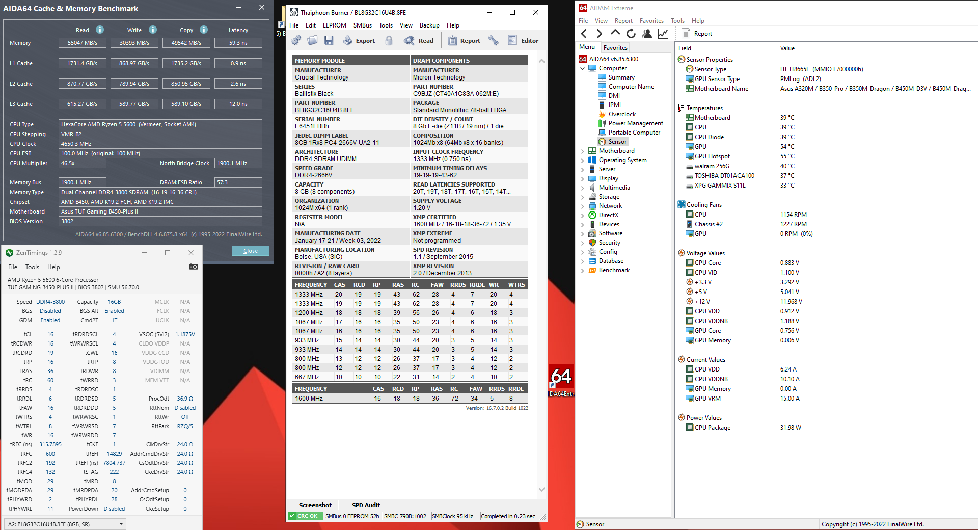This screenshot has width=980, height=530.
Task: Open the Tools menu in ZenTimings
Action: [x=32, y=267]
